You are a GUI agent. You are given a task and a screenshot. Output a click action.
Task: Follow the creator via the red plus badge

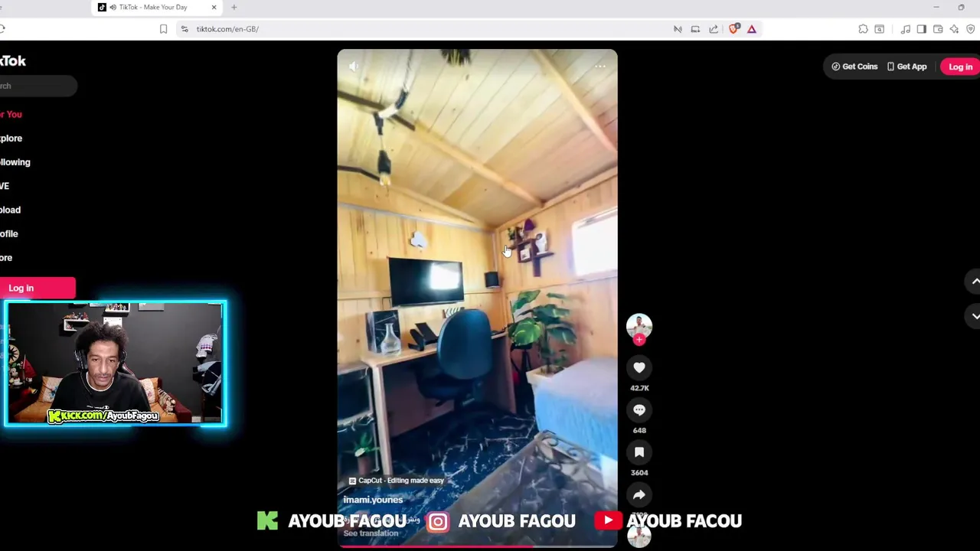(639, 340)
